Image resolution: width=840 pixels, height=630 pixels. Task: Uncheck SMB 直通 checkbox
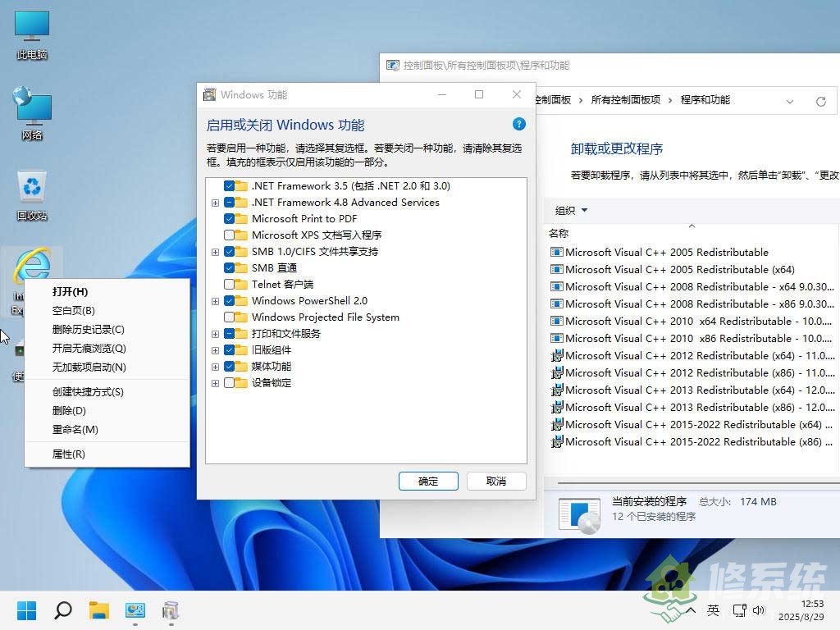point(230,268)
